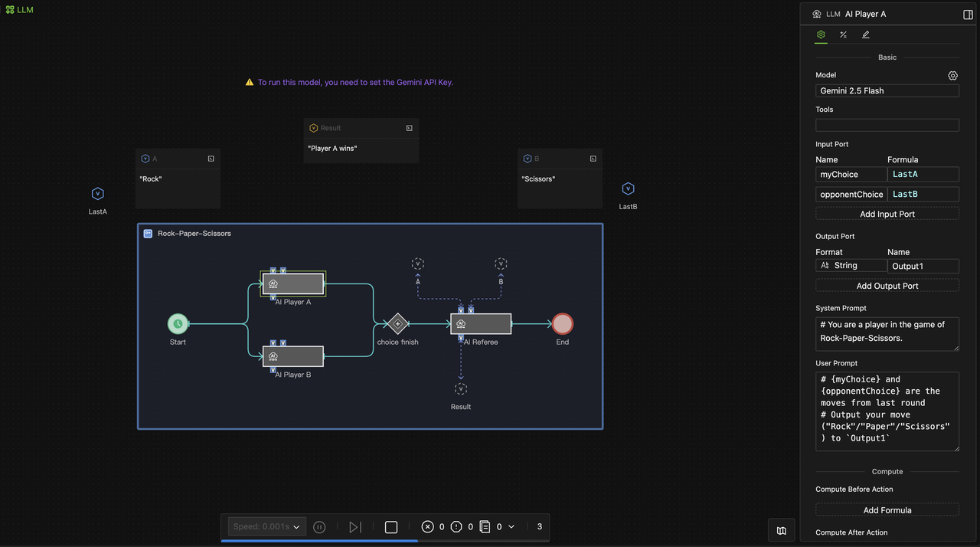Click the step-forward playback icon
980x547 pixels.
pos(354,527)
